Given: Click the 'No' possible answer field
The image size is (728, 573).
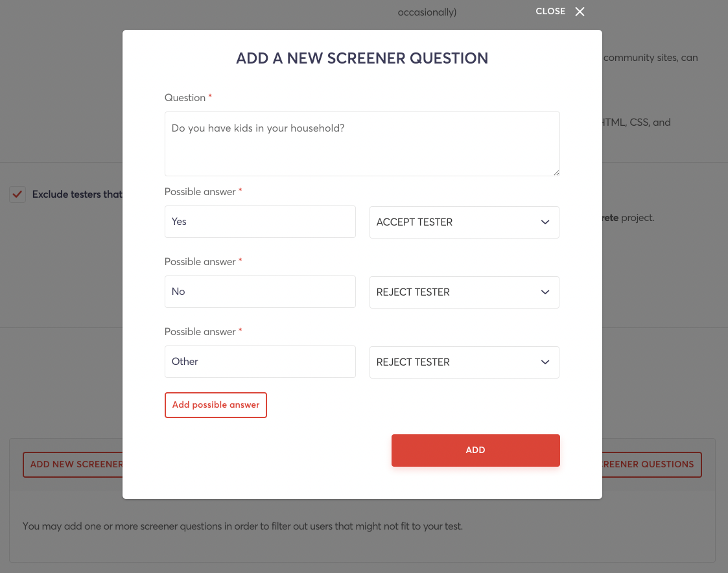Looking at the screenshot, I should [260, 292].
